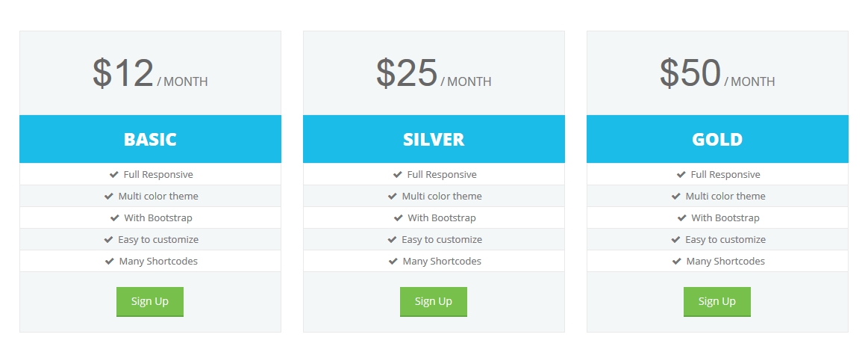Select the SILVER plan header banner
The image size is (868, 355).
[x=434, y=139]
